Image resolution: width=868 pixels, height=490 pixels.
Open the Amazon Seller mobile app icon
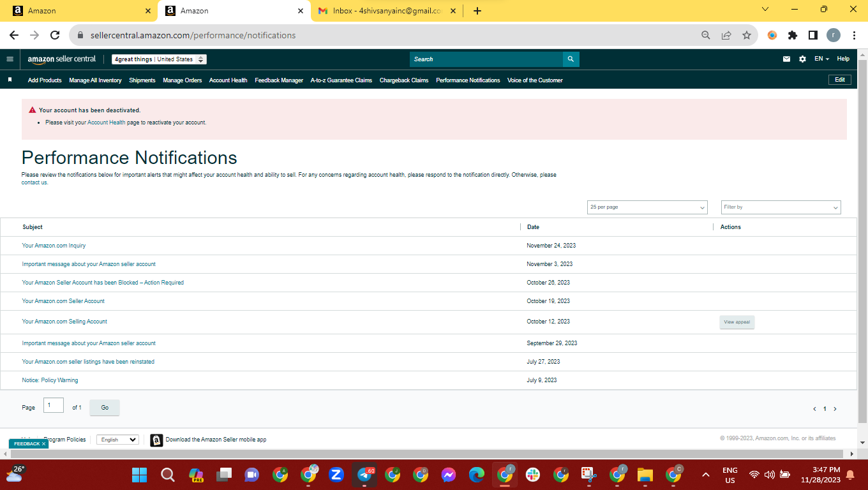[x=156, y=440]
